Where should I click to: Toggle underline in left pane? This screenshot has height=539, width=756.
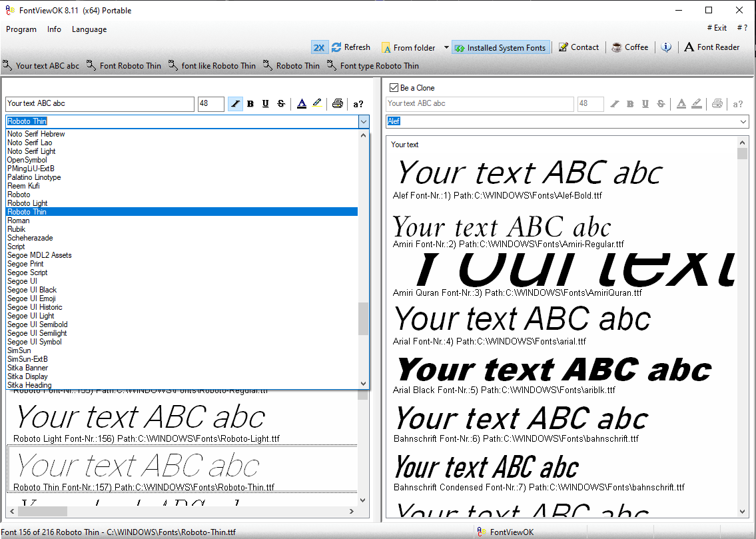coord(266,104)
